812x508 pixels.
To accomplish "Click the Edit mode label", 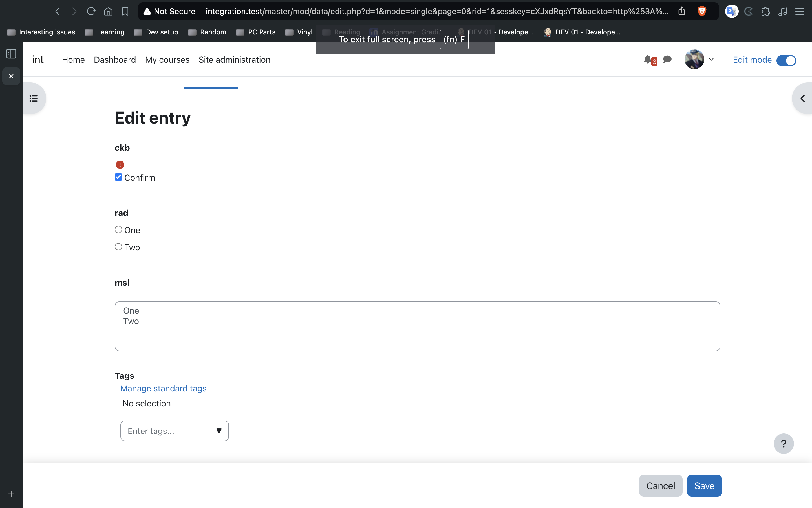I will pos(752,60).
